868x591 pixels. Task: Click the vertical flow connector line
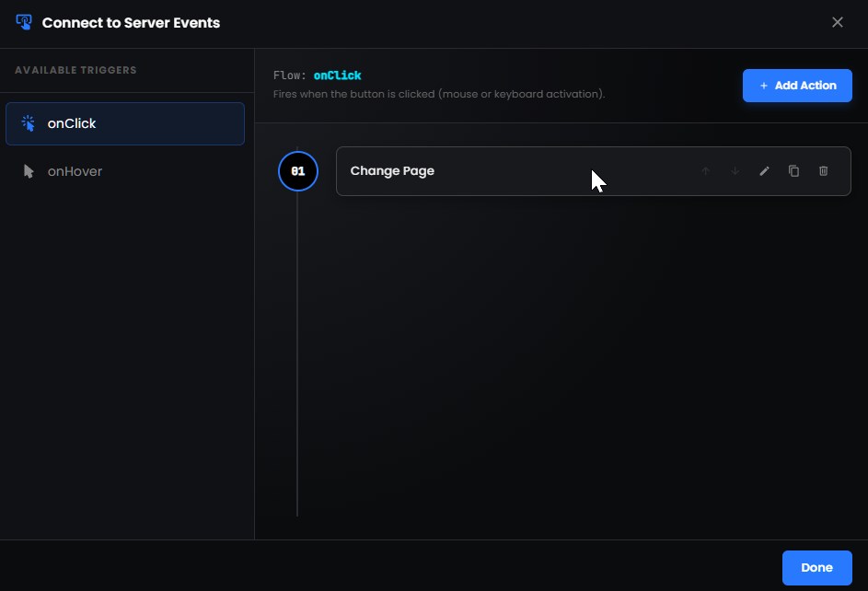(x=297, y=359)
